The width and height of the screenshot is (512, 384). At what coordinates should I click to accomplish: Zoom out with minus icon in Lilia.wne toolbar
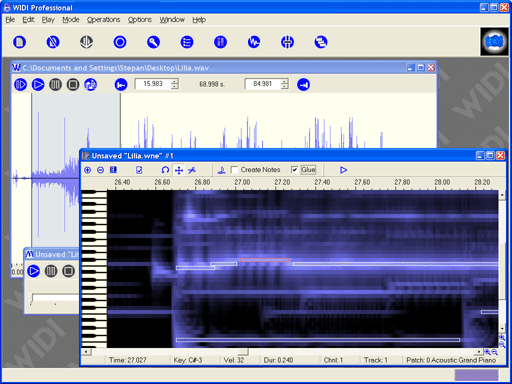point(100,170)
